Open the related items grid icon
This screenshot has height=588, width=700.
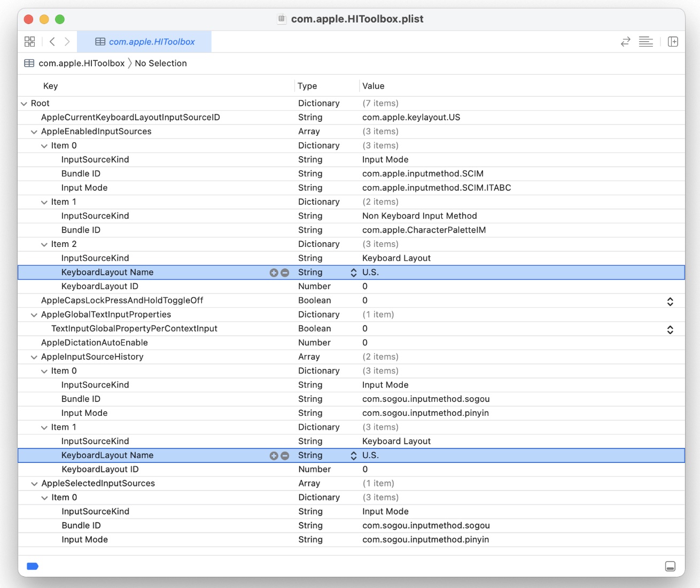(x=30, y=42)
